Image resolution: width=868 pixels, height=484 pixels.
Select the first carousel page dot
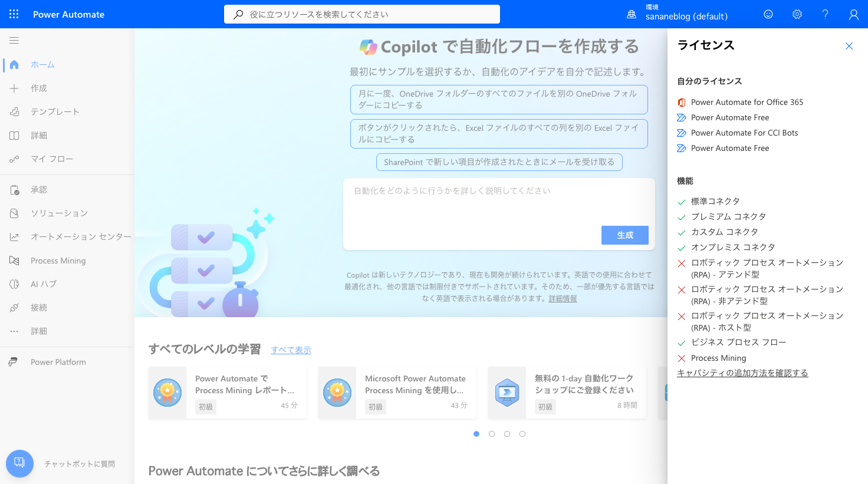(476, 434)
